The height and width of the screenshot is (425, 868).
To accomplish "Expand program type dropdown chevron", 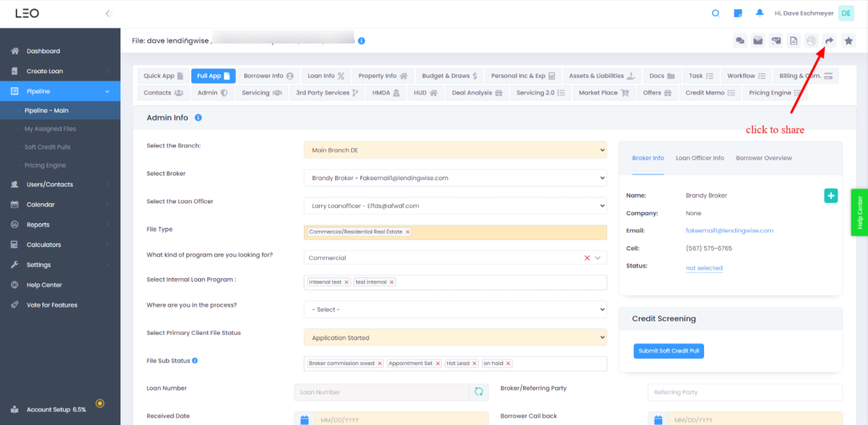I will 598,258.
